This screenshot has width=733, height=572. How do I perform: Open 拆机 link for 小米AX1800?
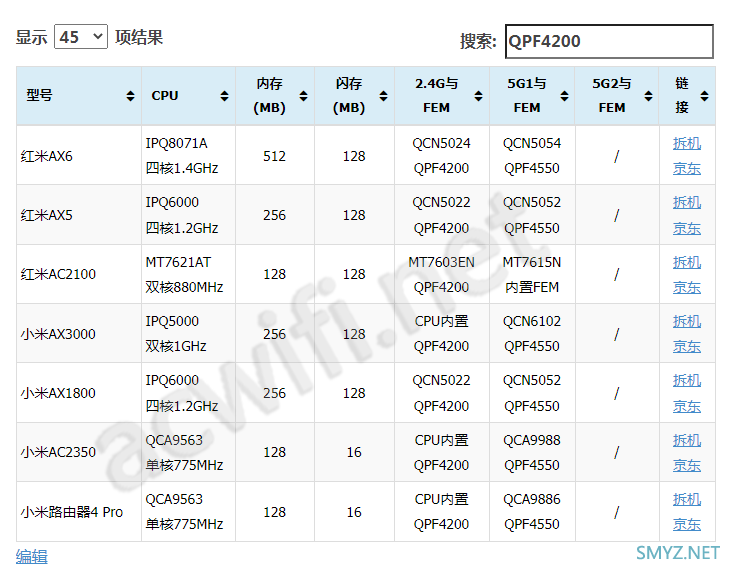(687, 380)
